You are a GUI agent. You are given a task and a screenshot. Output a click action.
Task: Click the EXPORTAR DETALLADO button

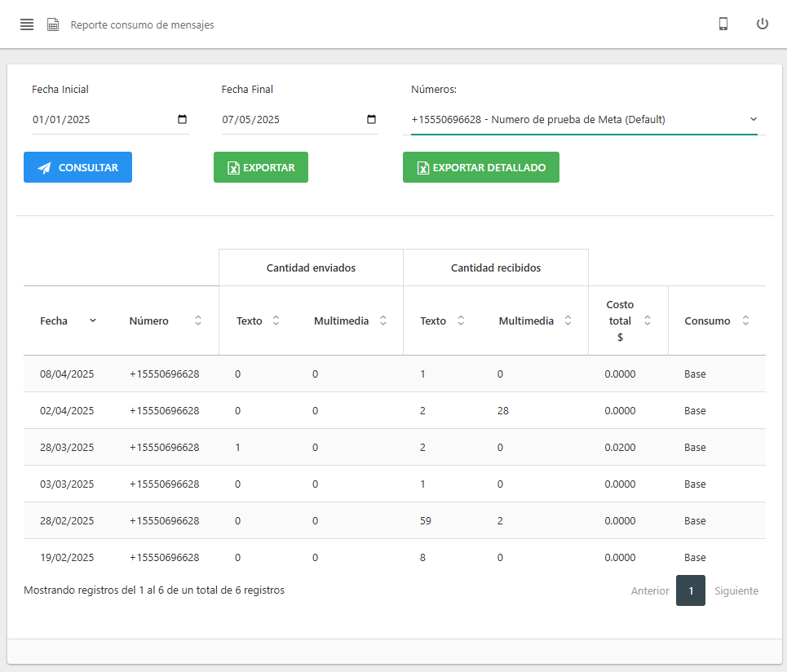click(x=481, y=167)
